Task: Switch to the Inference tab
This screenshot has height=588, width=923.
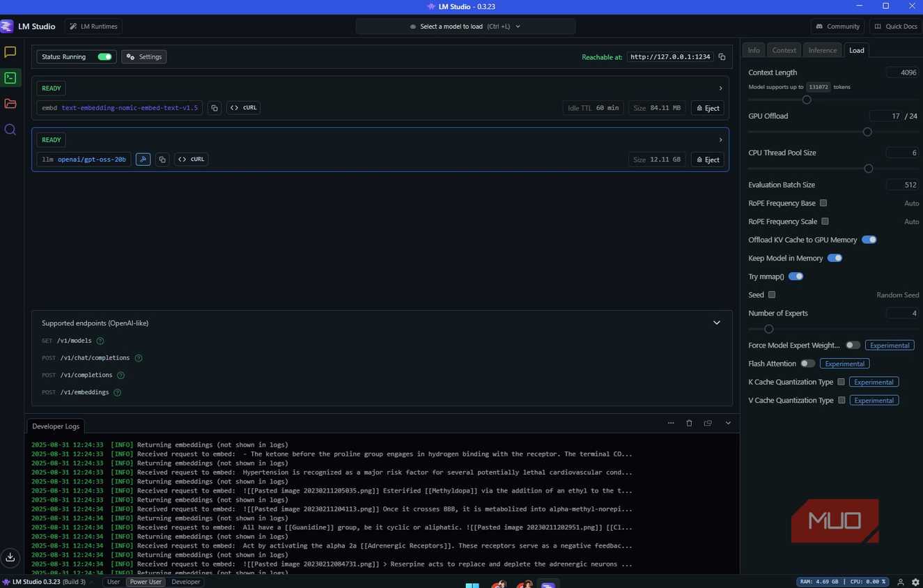Action: [x=823, y=50]
